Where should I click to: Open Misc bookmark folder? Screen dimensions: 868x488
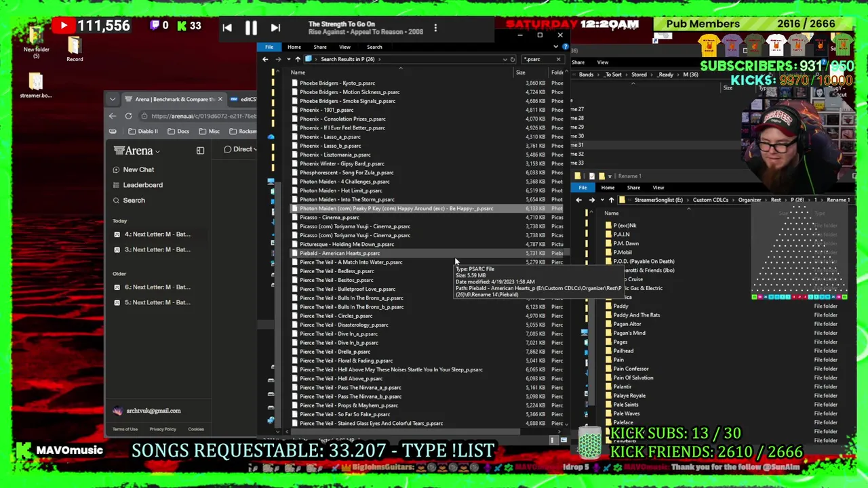tap(210, 131)
